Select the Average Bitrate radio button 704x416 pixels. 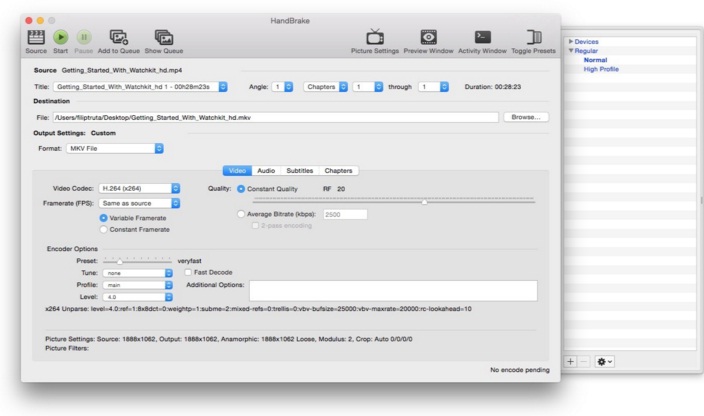pyautogui.click(x=241, y=214)
